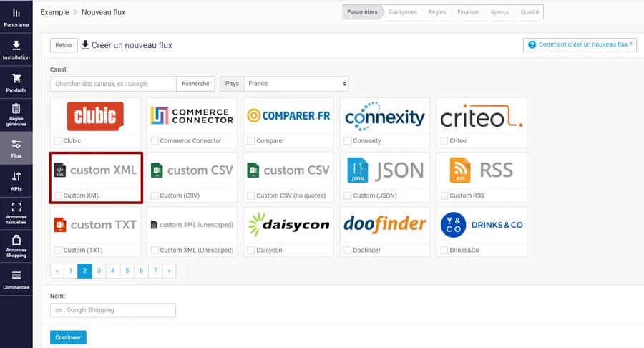Click the custom XML channel logo

coord(95,170)
